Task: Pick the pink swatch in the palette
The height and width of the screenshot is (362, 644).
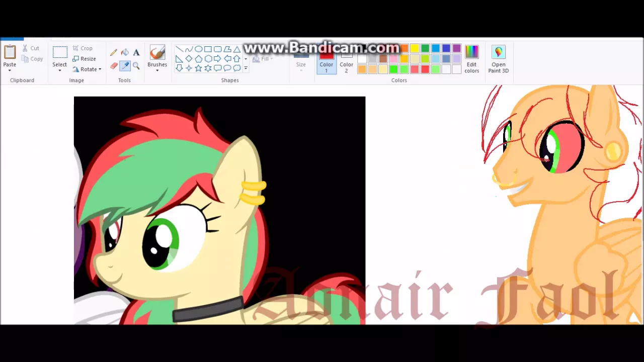Action: pyautogui.click(x=393, y=59)
